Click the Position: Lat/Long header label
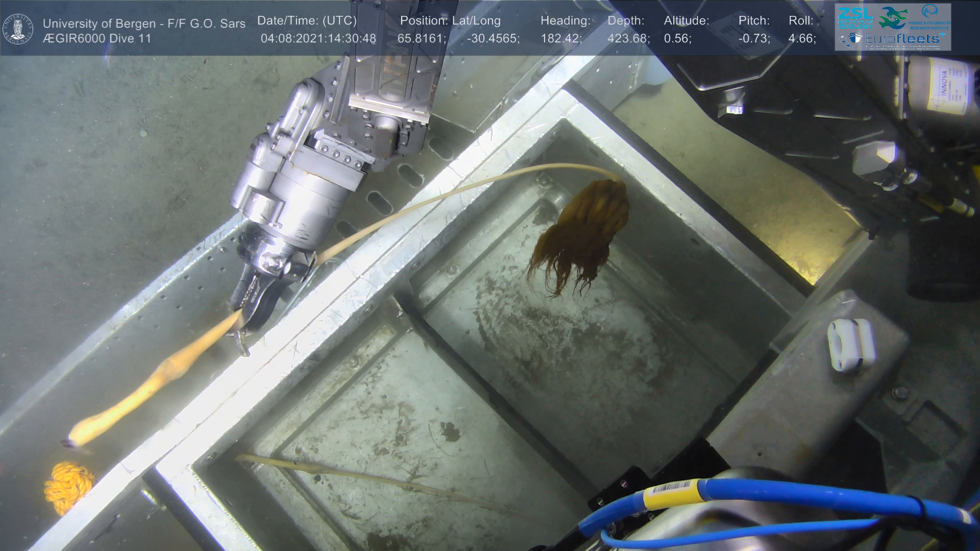 coord(450,20)
